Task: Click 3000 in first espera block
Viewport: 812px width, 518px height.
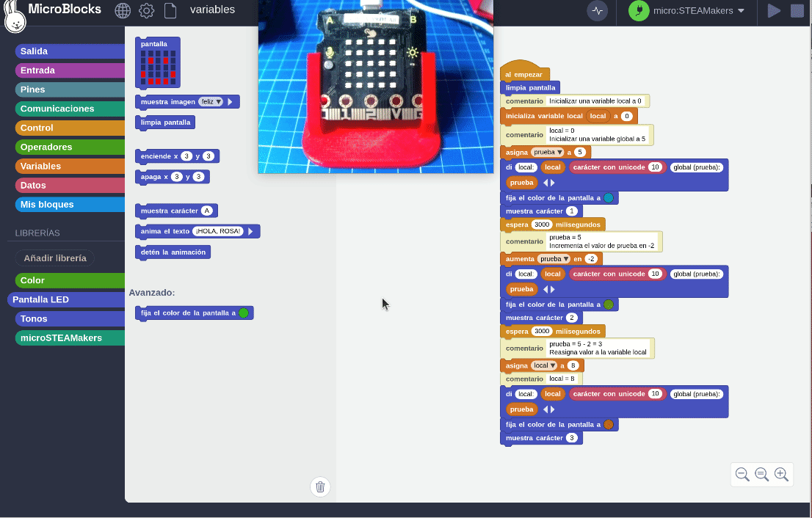Action: click(x=542, y=225)
